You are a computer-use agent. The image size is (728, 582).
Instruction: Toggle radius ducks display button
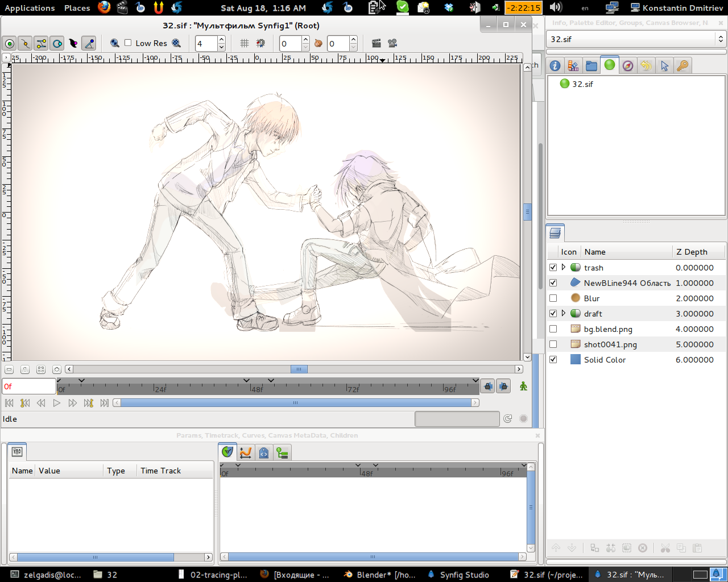[57, 43]
